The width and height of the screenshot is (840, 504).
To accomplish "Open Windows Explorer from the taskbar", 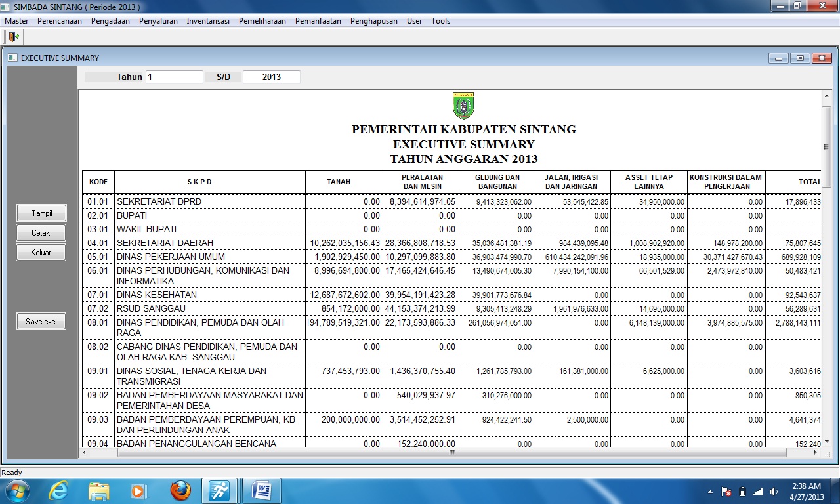I will [98, 490].
